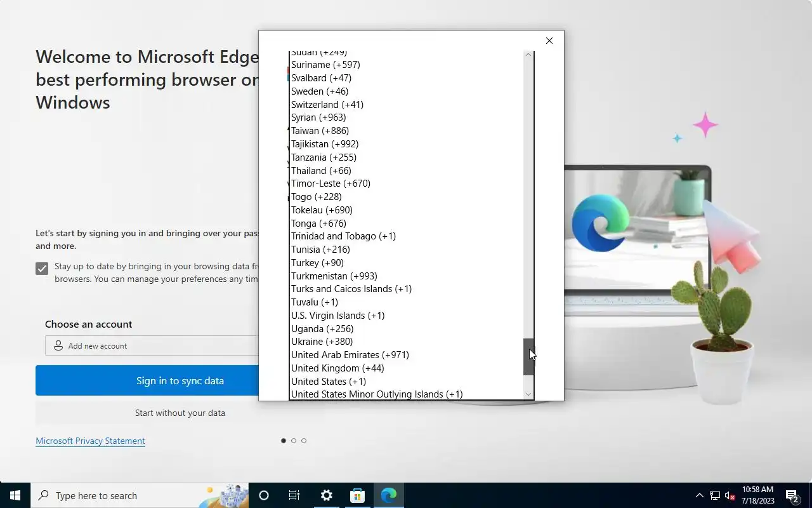The image size is (812, 508).
Task: Open network status tray icon
Action: point(715,495)
